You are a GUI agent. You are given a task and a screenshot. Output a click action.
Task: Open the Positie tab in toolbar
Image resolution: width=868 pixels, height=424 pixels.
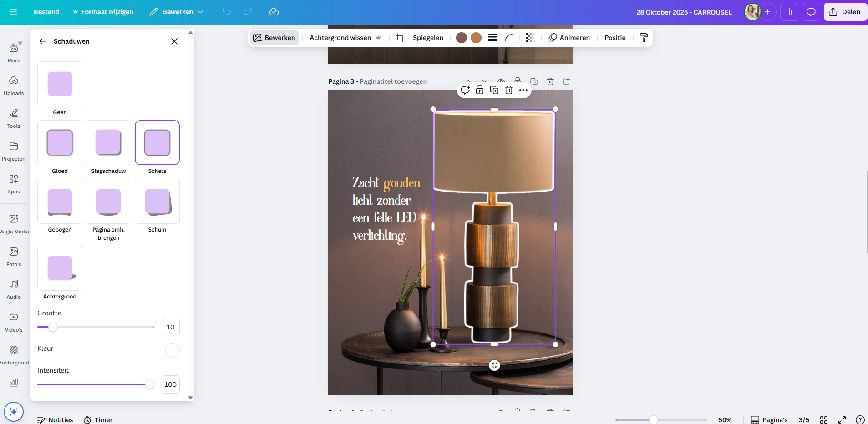[615, 38]
